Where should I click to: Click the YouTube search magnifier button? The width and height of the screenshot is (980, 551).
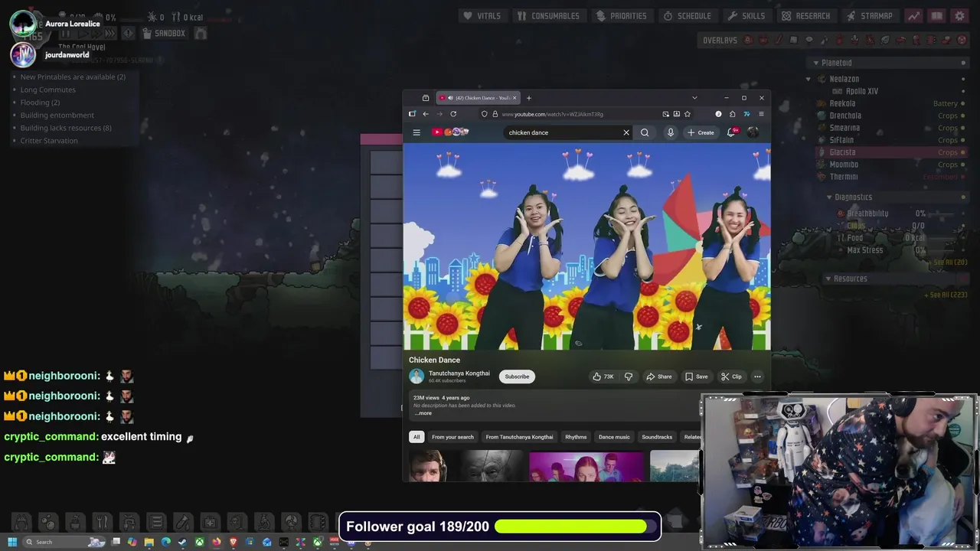tap(645, 132)
